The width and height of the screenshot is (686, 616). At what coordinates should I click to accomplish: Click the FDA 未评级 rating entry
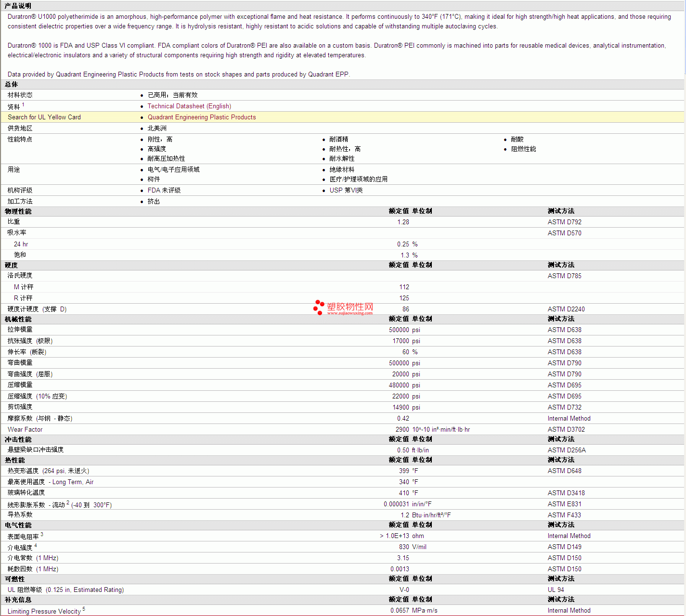(164, 191)
